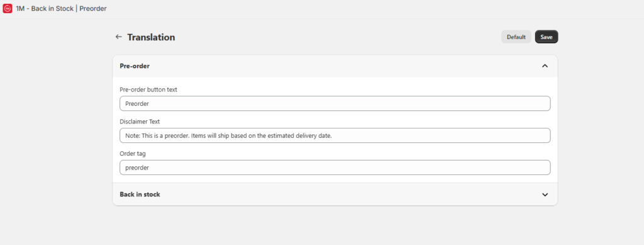Click the lowercase "preorder" value in Order tag
This screenshot has height=245, width=644.
pos(137,168)
